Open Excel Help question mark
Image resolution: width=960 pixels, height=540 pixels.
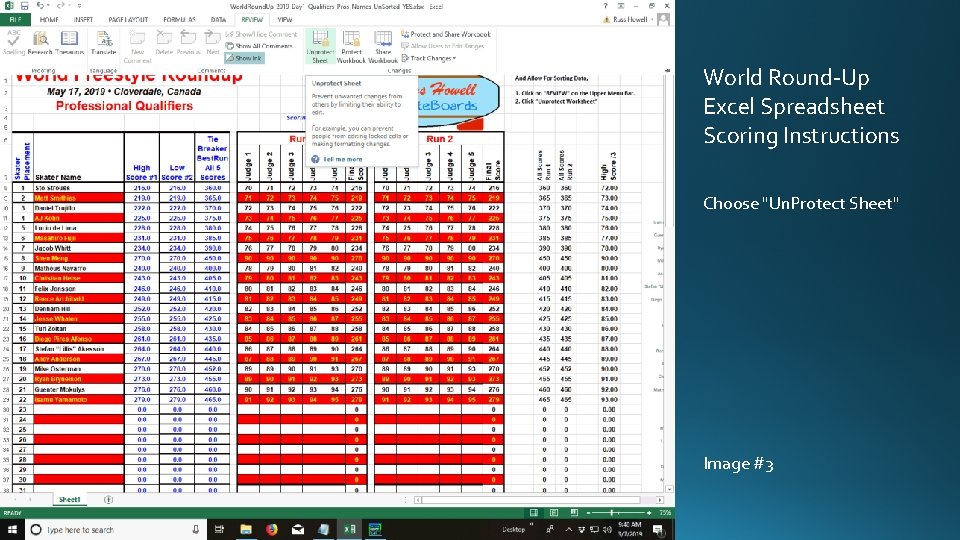605,6
